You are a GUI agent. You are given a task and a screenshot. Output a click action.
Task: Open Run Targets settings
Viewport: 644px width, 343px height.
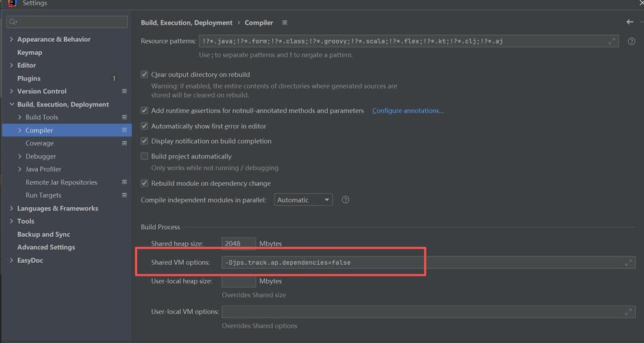(43, 195)
